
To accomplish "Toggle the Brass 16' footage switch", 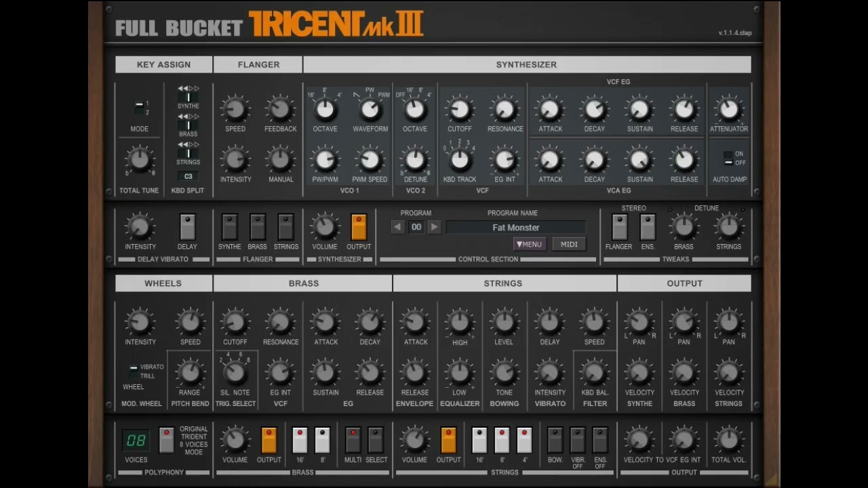I will tap(300, 440).
